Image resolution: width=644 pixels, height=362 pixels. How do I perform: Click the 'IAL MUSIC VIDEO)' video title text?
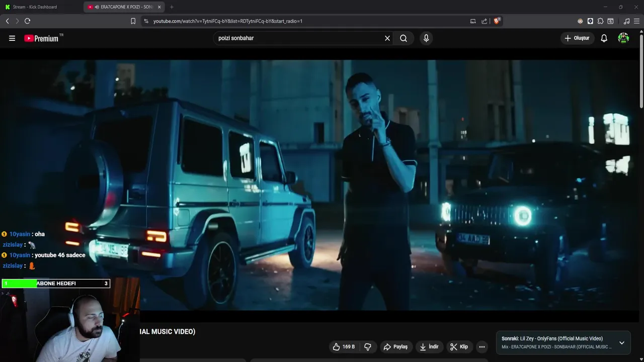tap(167, 332)
